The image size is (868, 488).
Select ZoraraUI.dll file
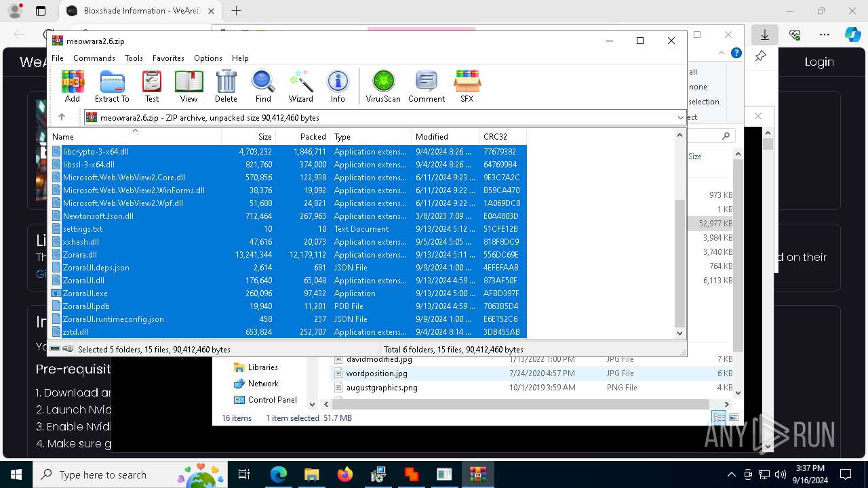point(288,281)
